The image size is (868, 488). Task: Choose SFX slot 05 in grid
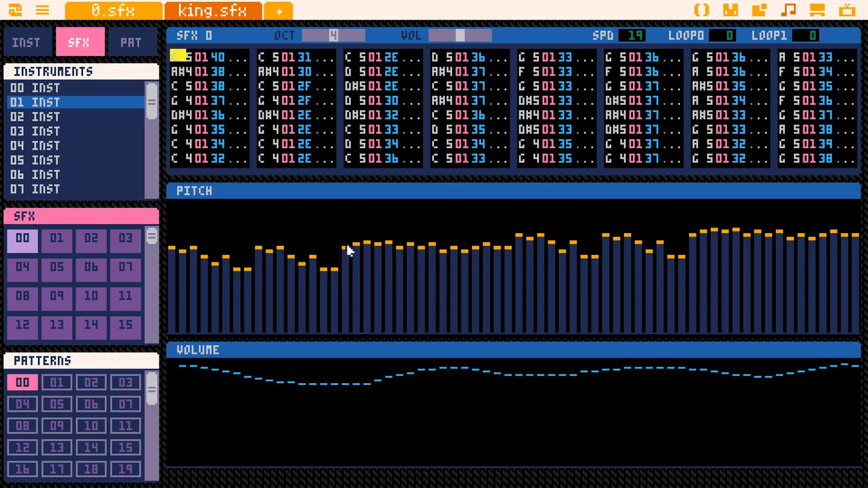point(57,267)
